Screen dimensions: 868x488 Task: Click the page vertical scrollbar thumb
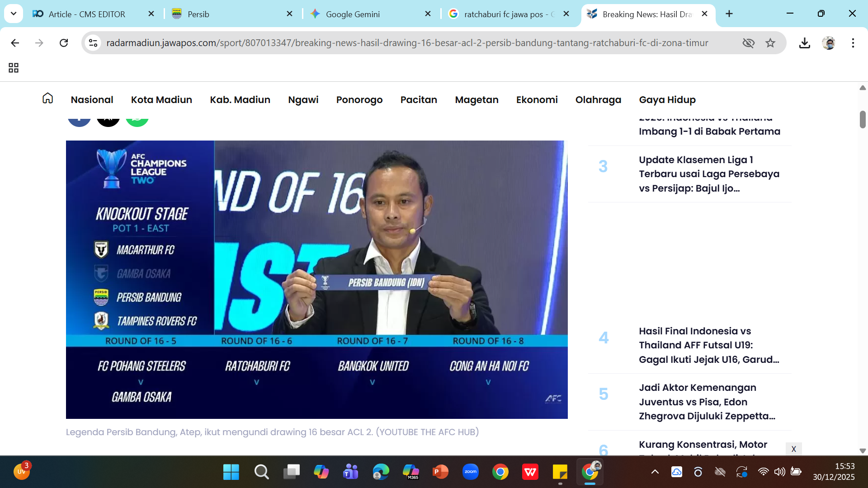coord(863,119)
